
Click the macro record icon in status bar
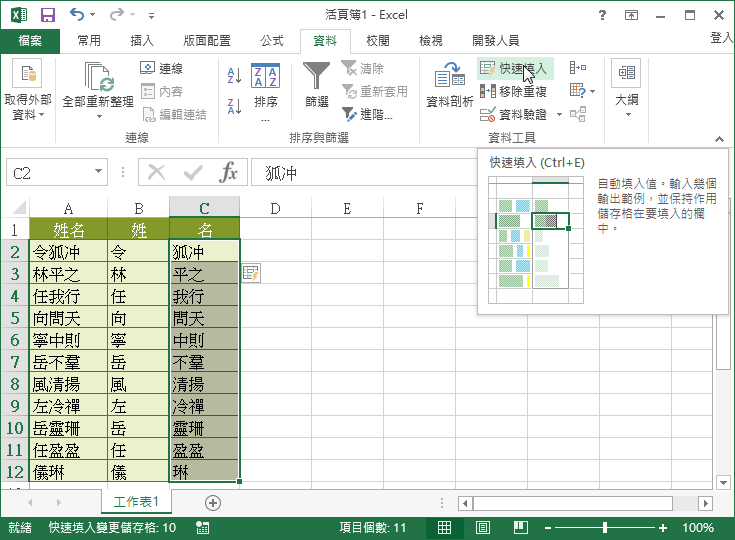[x=202, y=528]
